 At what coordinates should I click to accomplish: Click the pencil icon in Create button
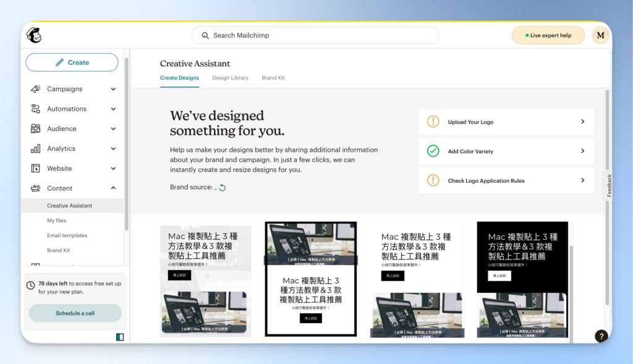coord(60,62)
